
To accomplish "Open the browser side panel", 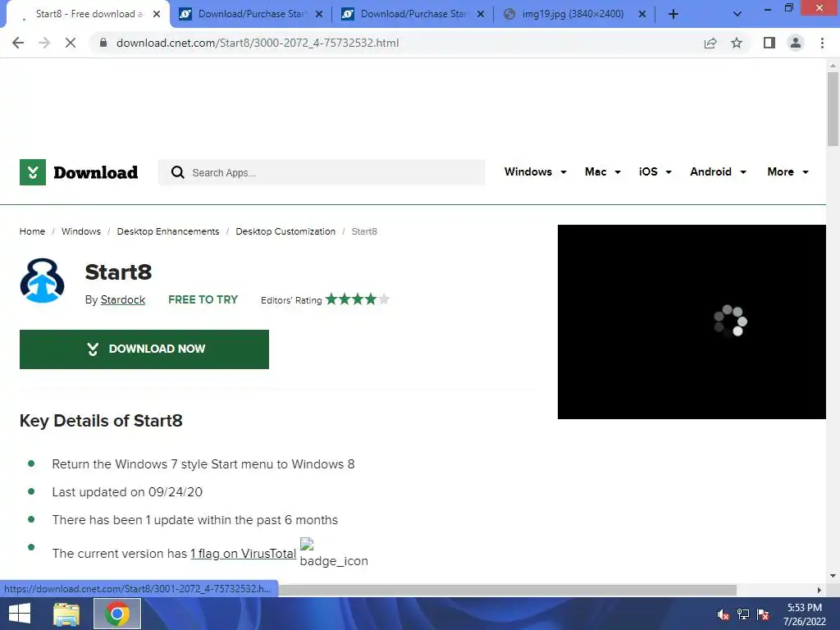I will (769, 43).
